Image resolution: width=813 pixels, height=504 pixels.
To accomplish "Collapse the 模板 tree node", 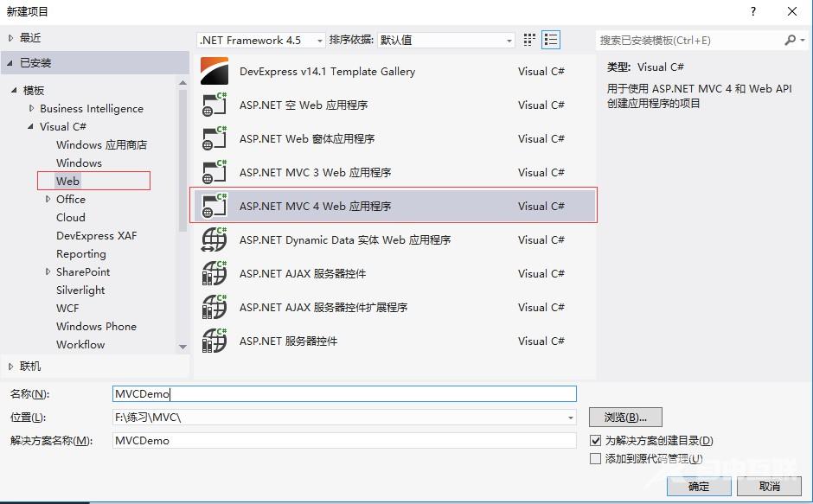I will coord(14,90).
